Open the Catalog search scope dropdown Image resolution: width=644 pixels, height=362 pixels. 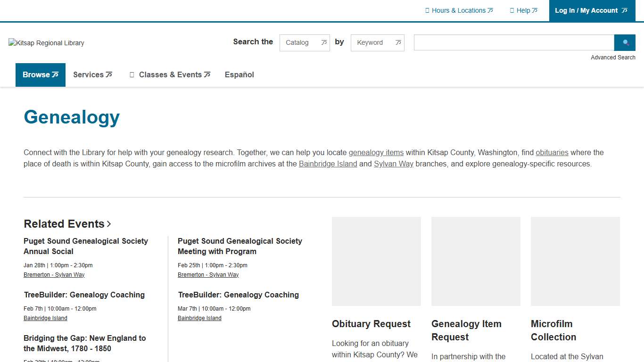pos(305,42)
